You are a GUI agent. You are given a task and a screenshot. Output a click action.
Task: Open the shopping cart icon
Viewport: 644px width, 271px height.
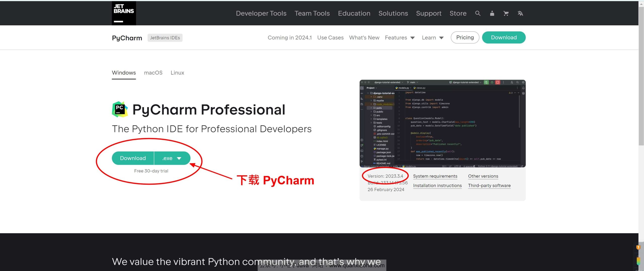pos(506,13)
